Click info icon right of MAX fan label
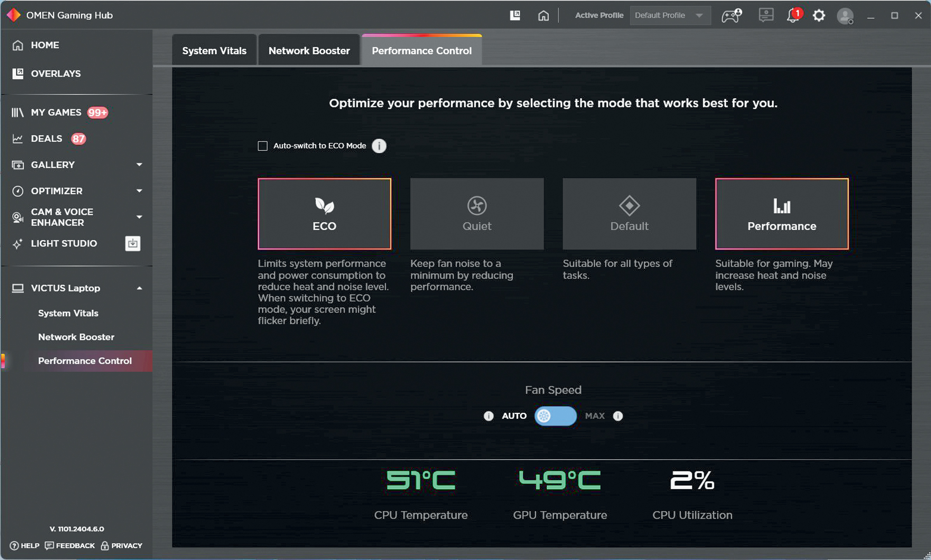Screen dimensions: 931x560 618,416
